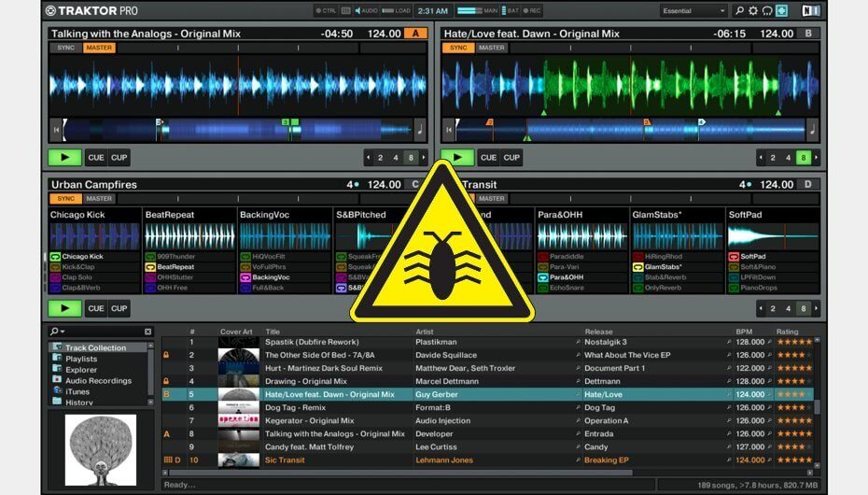Toggle SYNC on Deck A
Image resolution: width=868 pixels, height=495 pixels.
(x=66, y=48)
